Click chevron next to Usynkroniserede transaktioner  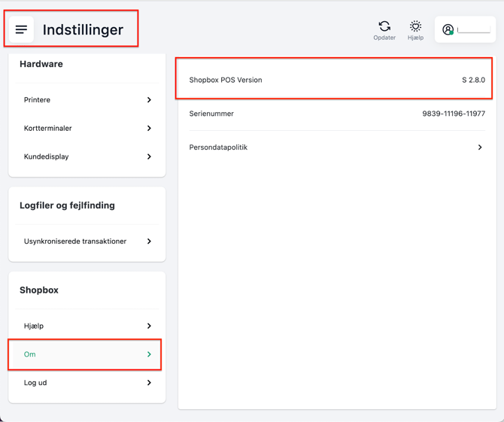coord(149,241)
